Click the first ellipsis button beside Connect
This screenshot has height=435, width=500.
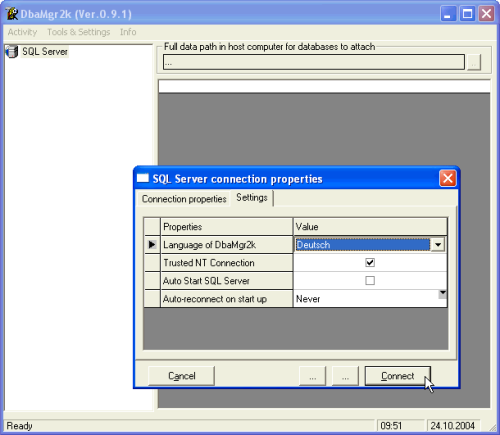click(312, 376)
